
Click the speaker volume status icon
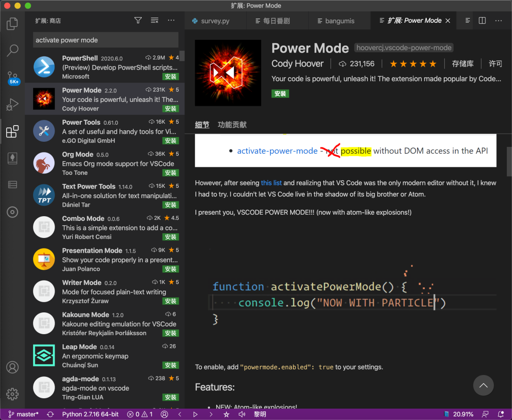[242, 414]
